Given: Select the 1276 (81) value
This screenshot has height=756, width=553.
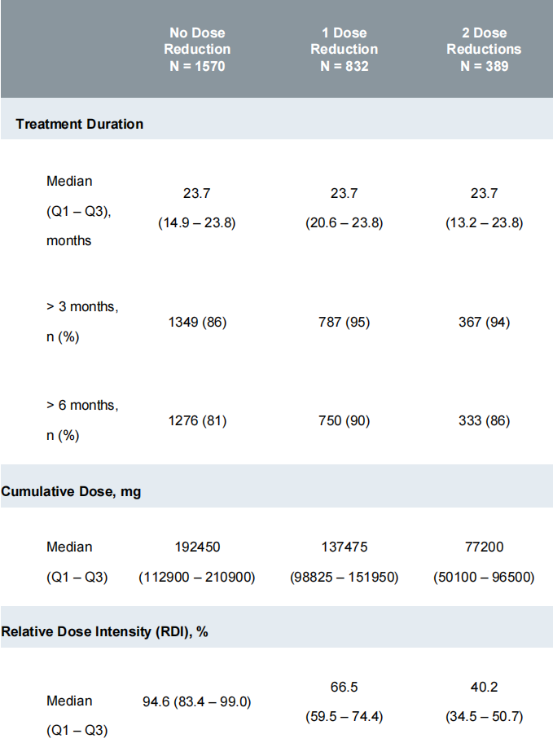Looking at the screenshot, I should pos(197,420).
